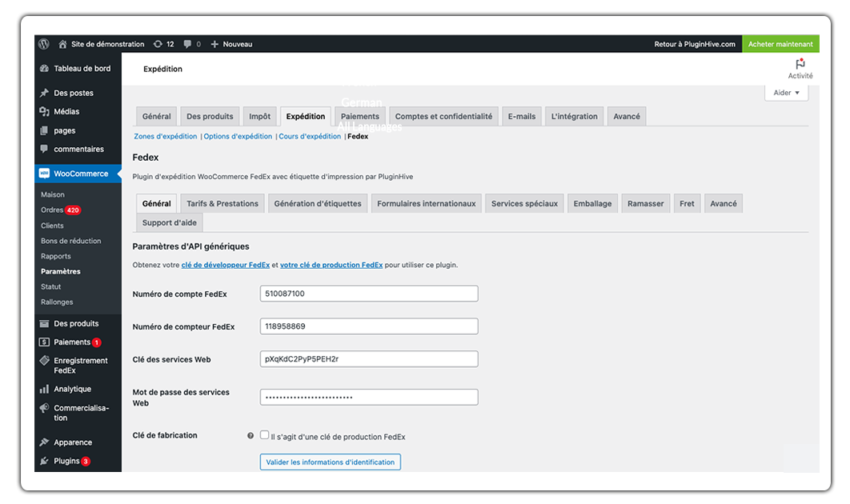Click Valider les informations d'identification button
This screenshot has height=504, width=850.
pyautogui.click(x=330, y=462)
